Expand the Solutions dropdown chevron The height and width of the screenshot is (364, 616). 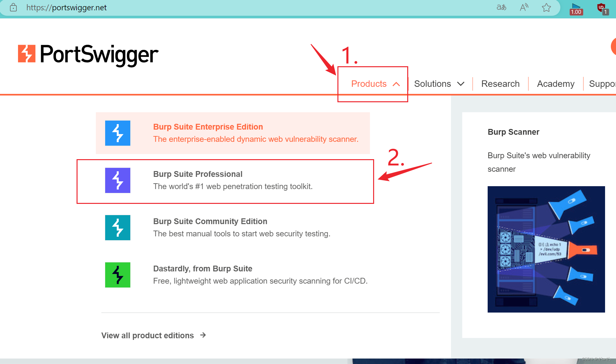point(461,84)
